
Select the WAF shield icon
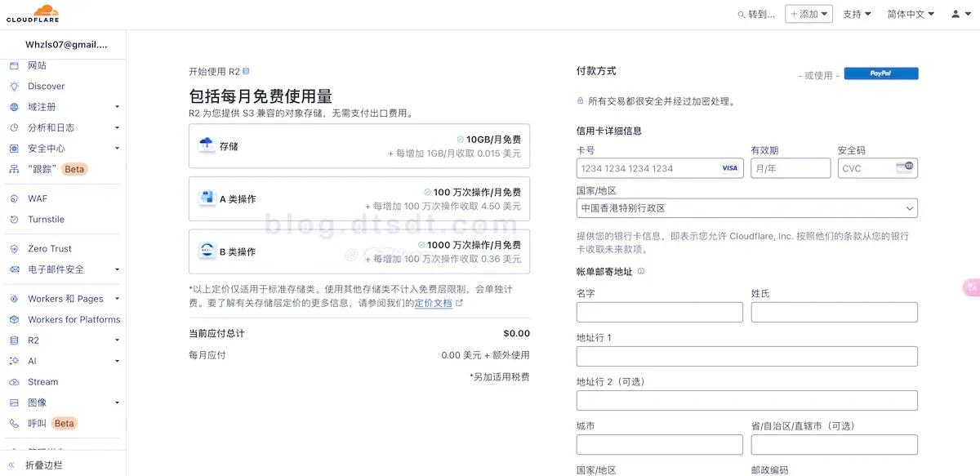tap(14, 198)
